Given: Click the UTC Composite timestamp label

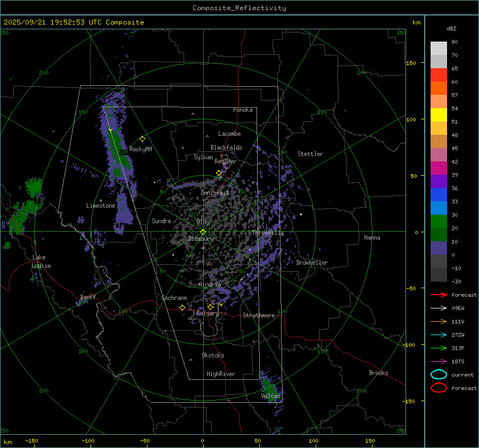Looking at the screenshot, I should pos(74,22).
